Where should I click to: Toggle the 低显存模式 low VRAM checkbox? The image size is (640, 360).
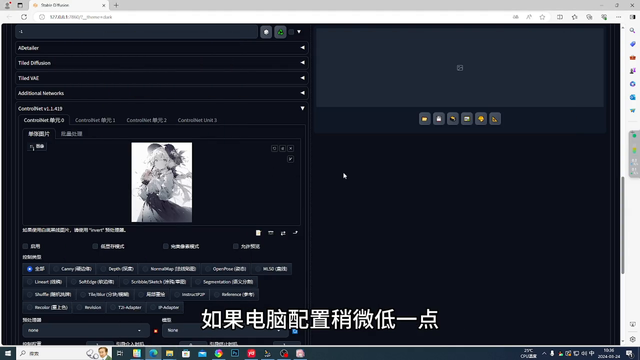[95, 246]
